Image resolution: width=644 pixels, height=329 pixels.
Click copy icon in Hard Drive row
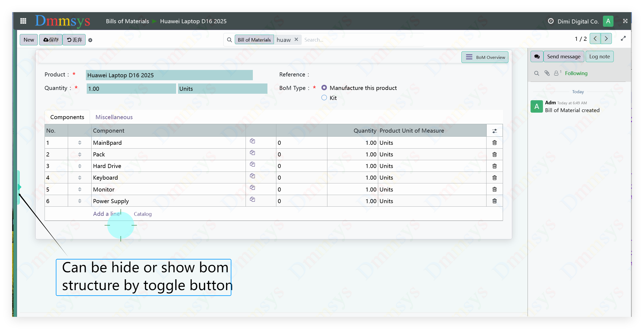[x=252, y=164]
